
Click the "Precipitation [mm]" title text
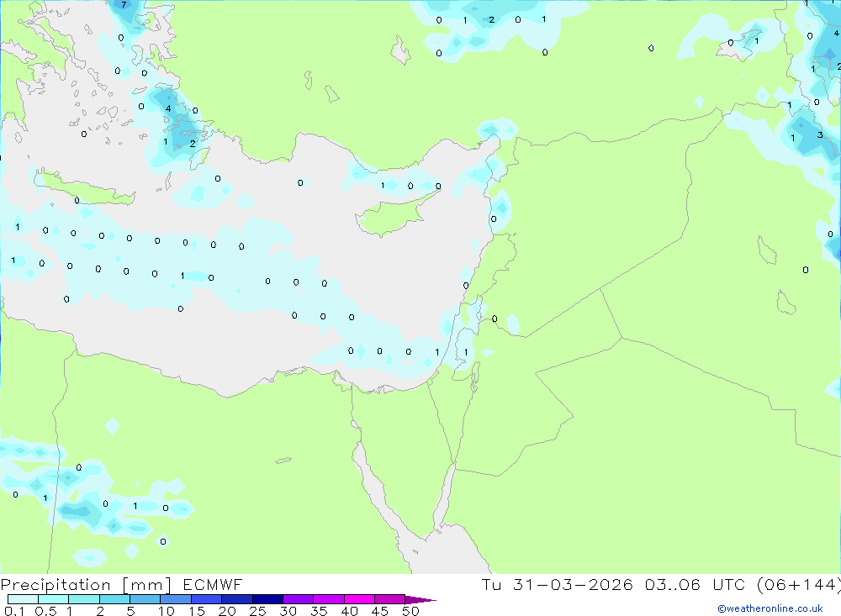[x=86, y=585]
